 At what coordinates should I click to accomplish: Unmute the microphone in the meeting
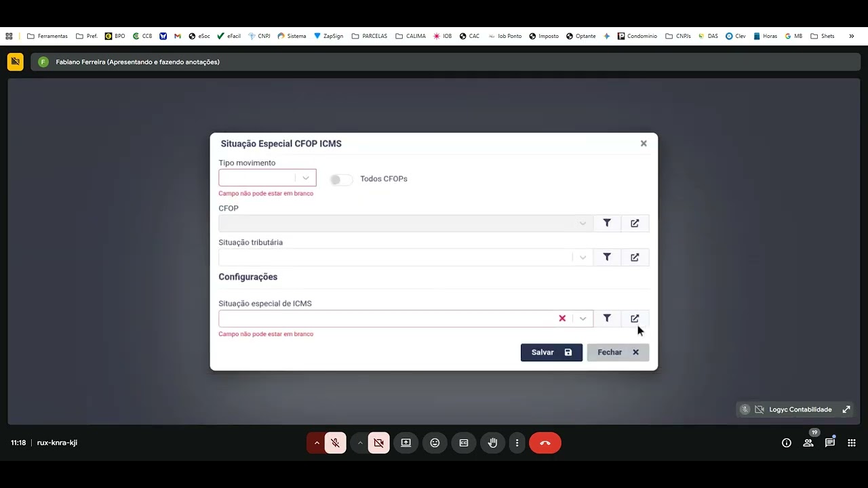(335, 443)
